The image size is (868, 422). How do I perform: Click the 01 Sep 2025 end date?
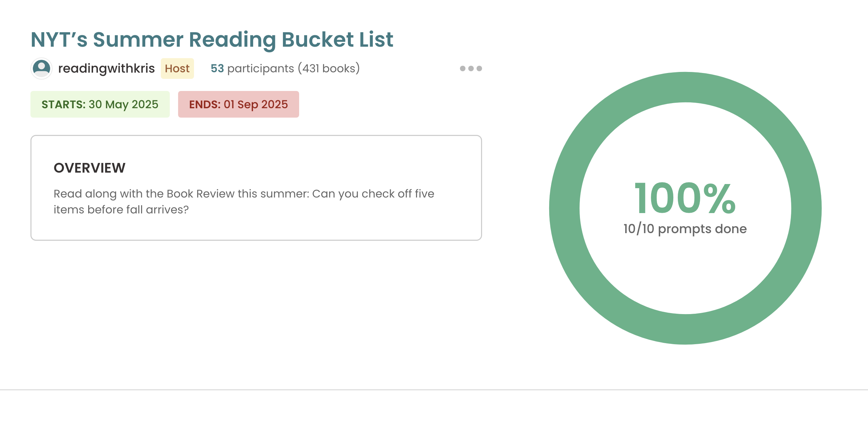click(x=256, y=104)
